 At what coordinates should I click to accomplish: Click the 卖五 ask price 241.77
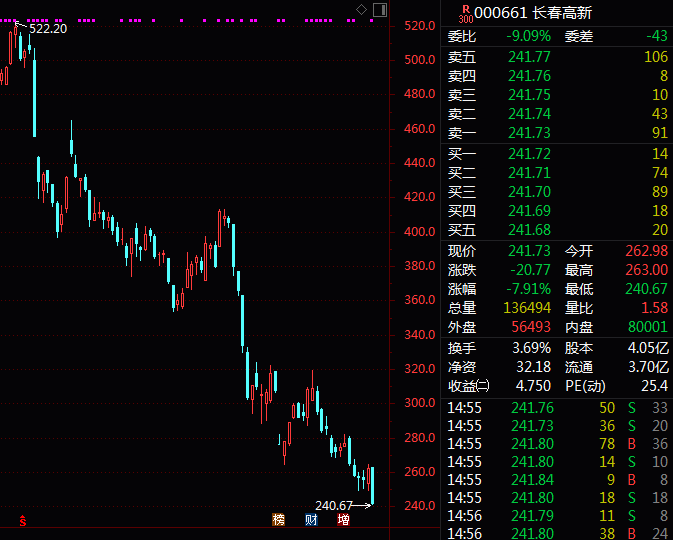click(529, 57)
